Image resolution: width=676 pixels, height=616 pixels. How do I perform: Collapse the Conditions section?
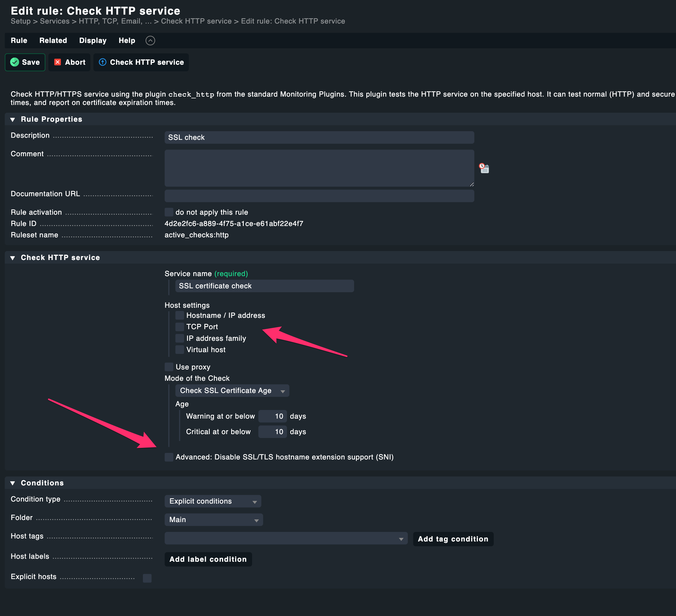click(13, 483)
